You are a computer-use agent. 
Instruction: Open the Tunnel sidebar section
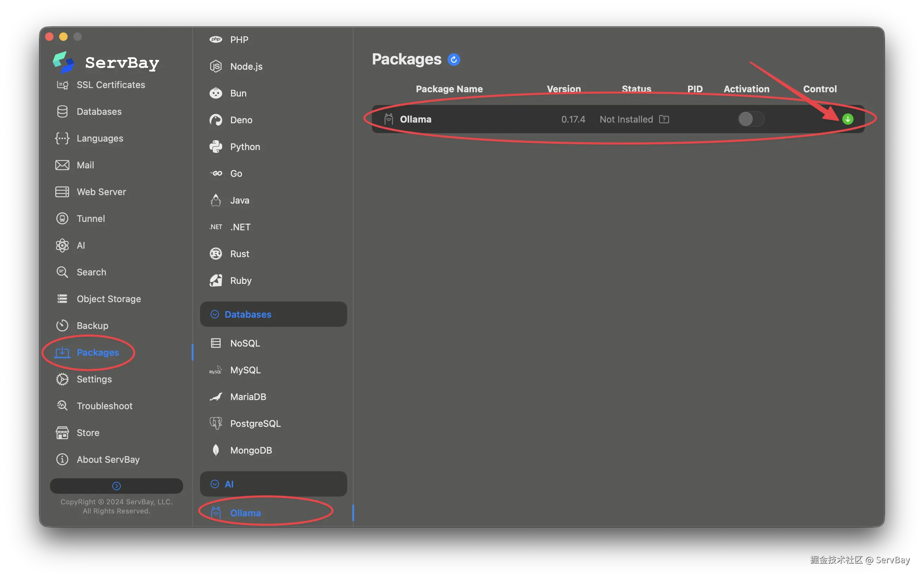tap(90, 219)
